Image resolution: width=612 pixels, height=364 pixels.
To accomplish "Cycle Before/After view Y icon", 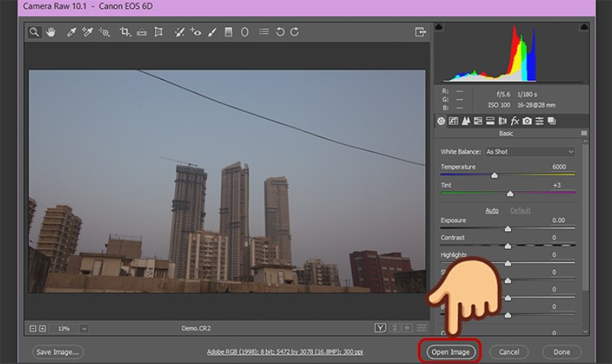I will [x=380, y=328].
